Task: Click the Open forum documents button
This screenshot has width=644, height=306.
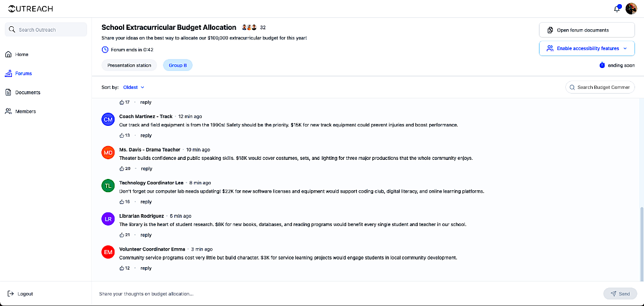Action: point(587,30)
